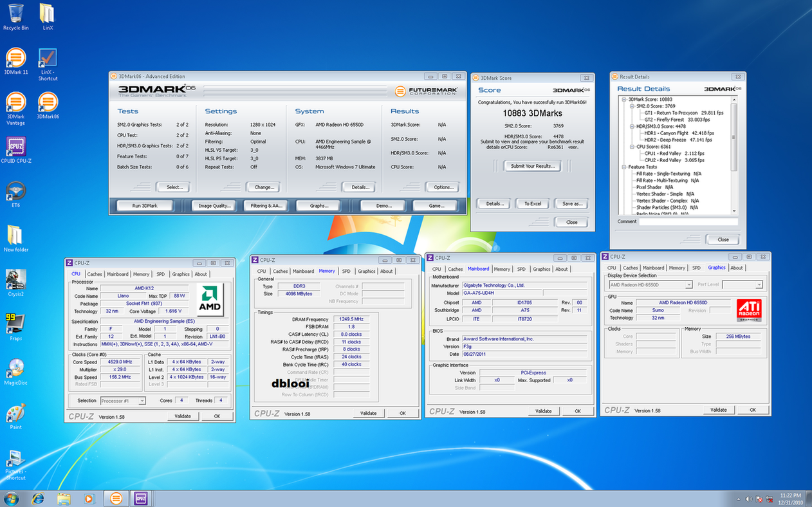
Task: Click the CPU-Z icon in the taskbar
Action: coord(141,499)
